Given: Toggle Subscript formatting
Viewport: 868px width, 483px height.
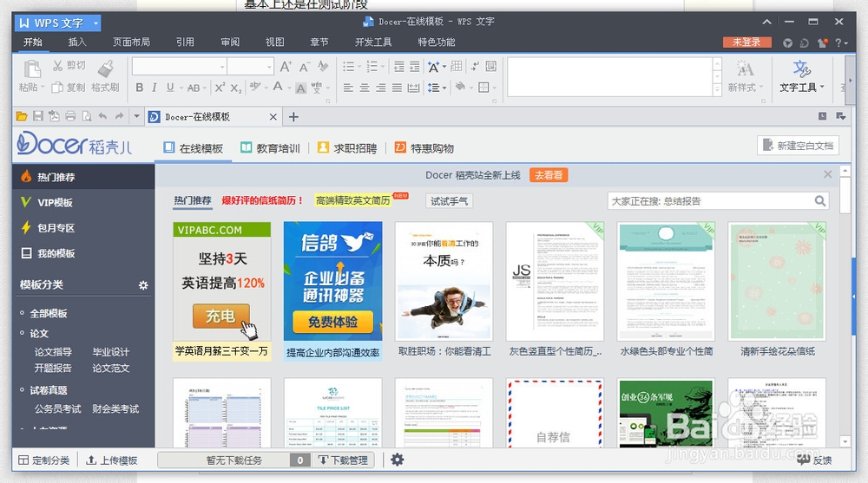Looking at the screenshot, I should point(236,88).
